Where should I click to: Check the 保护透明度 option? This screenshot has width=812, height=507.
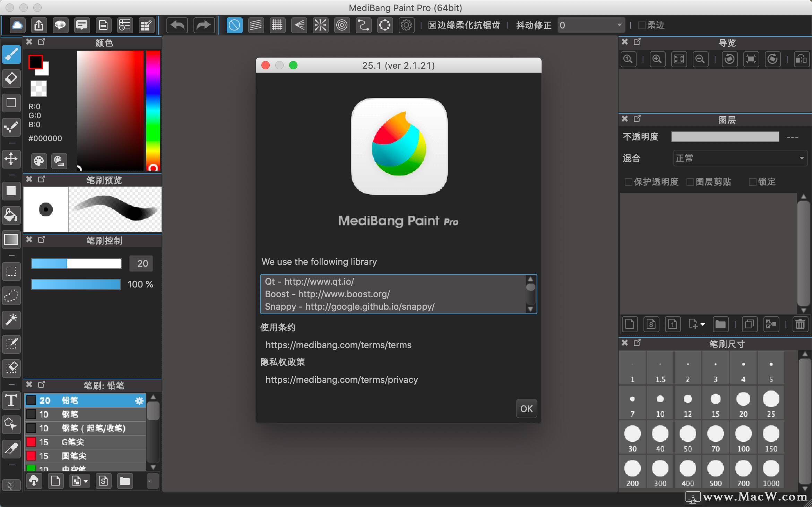[628, 182]
